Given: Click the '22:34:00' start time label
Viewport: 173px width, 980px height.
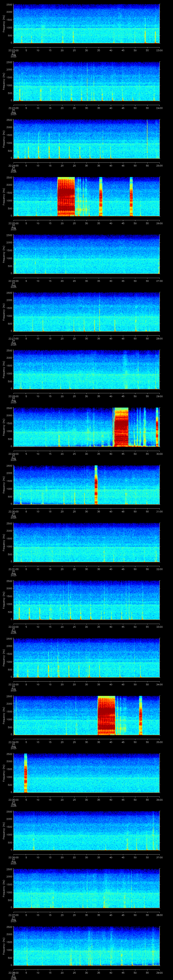Looking at the screenshot, I should pyautogui.click(x=14, y=742).
